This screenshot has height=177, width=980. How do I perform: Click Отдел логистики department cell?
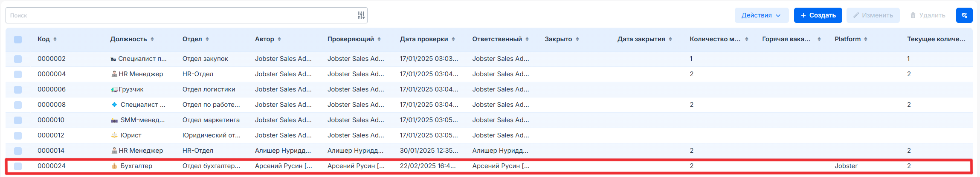pos(209,89)
